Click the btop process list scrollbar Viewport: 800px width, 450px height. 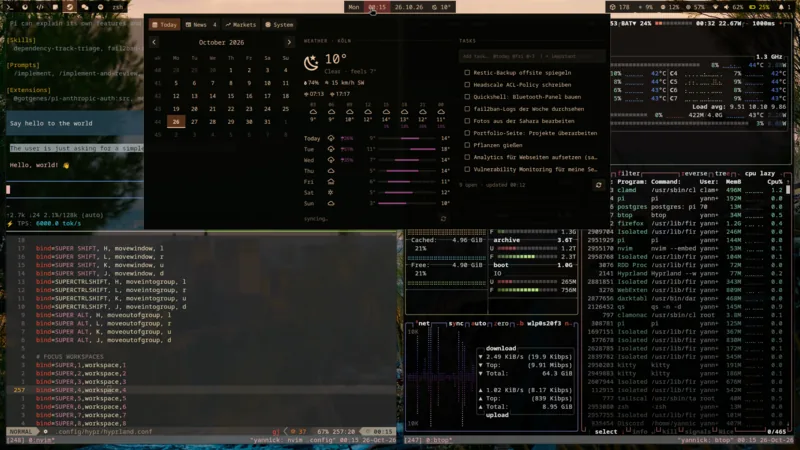pyautogui.click(x=788, y=190)
